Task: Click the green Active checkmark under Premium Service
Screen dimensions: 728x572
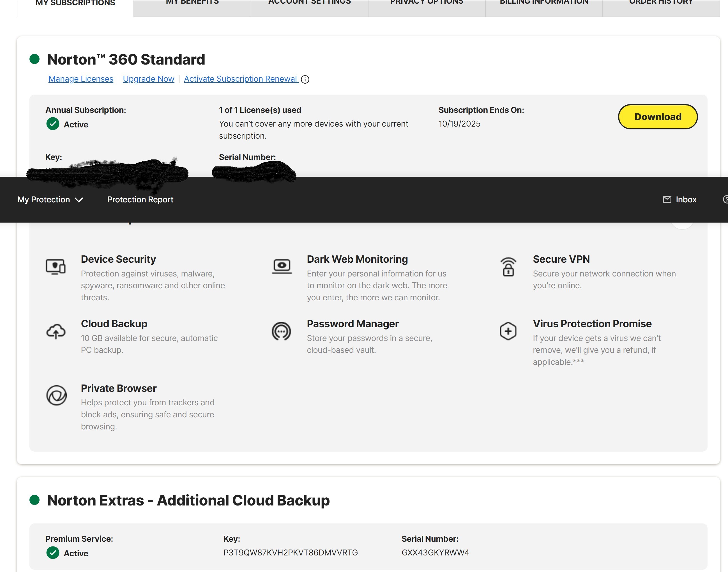Action: pyautogui.click(x=53, y=553)
